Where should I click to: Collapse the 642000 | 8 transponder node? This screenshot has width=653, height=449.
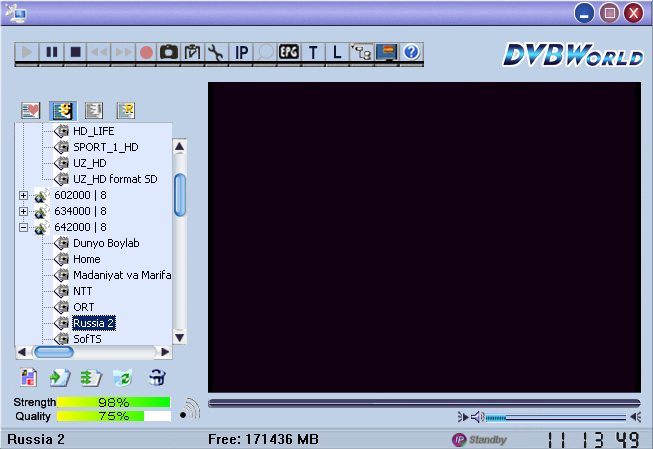point(23,227)
